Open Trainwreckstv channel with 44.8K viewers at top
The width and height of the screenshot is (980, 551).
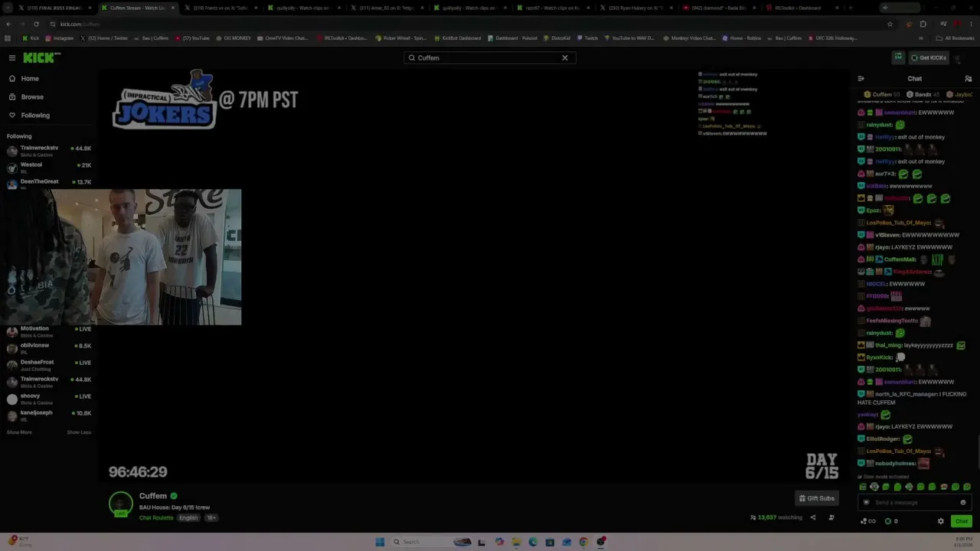[49, 151]
